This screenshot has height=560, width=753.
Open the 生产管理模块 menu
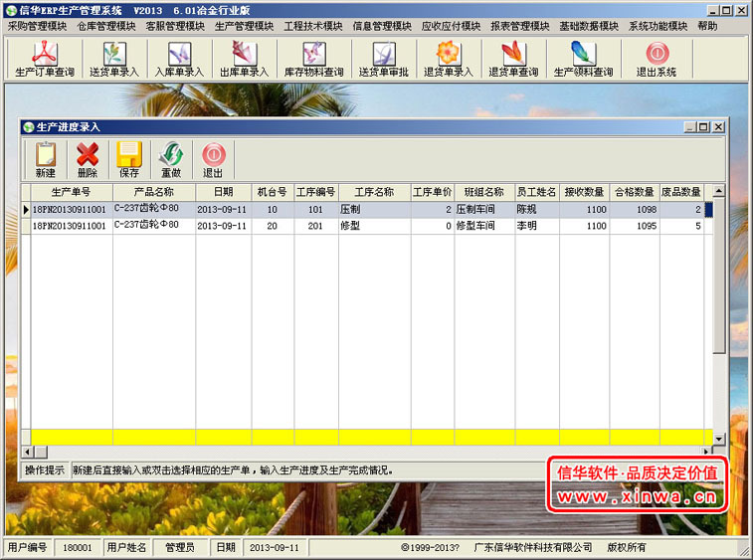244,26
